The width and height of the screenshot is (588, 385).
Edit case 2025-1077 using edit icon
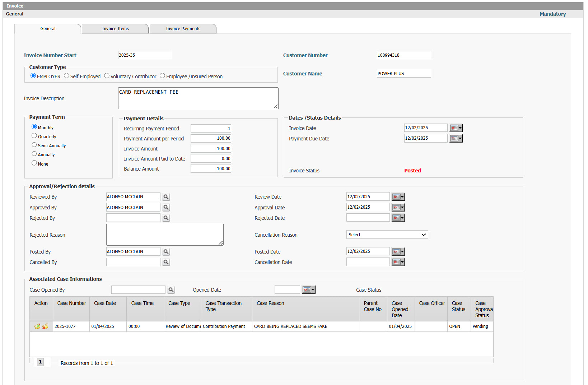click(37, 326)
